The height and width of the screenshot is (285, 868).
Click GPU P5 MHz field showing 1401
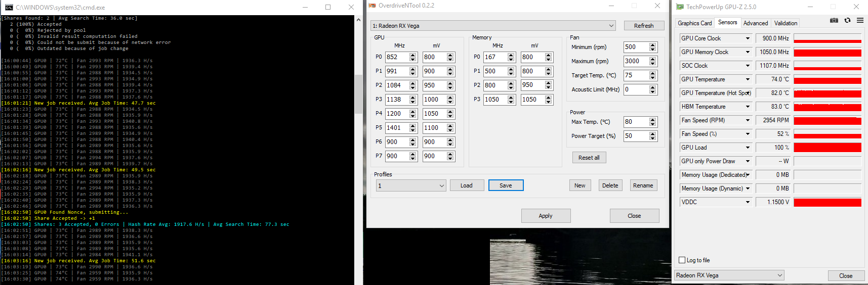(x=397, y=128)
